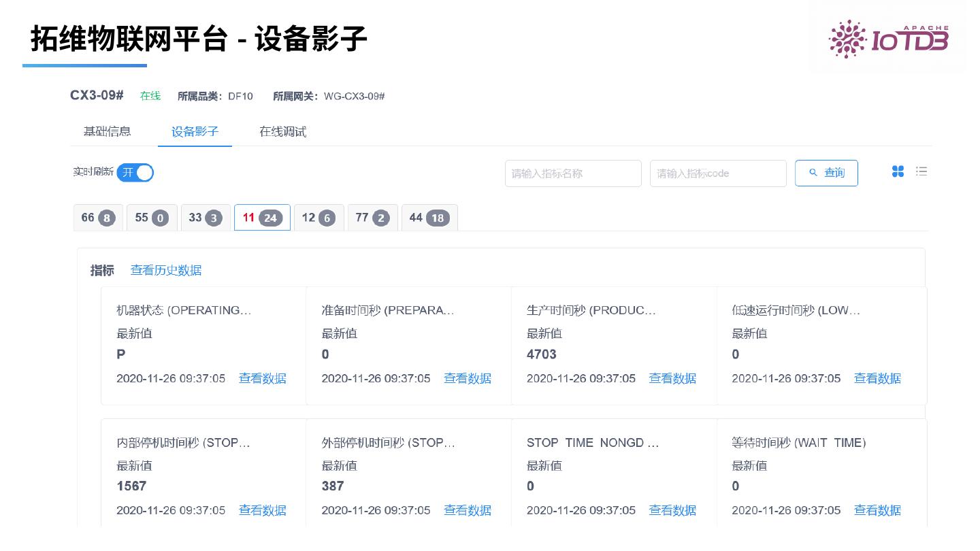Screen dimensions: 980x551
Task: Open the 查看历史数据 link
Action: (166, 270)
